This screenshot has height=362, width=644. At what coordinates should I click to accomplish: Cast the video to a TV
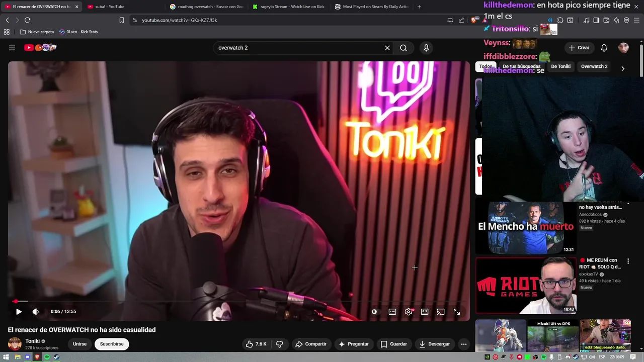point(441,312)
